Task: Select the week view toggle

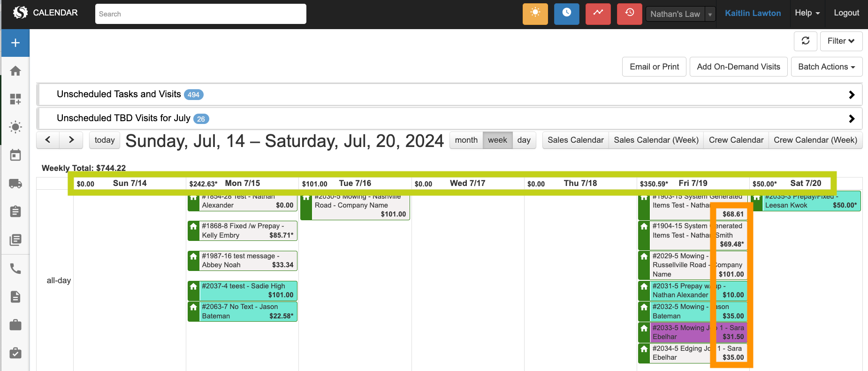Action: point(497,140)
